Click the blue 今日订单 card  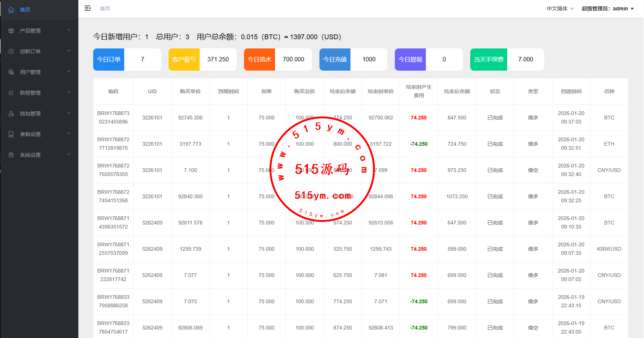coord(109,60)
